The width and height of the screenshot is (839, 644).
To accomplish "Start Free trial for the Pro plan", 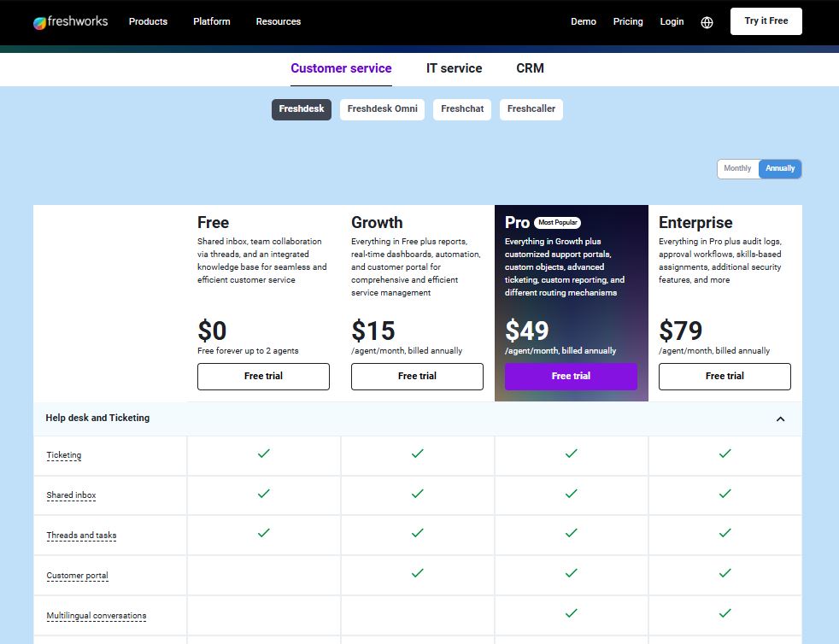I will (571, 377).
